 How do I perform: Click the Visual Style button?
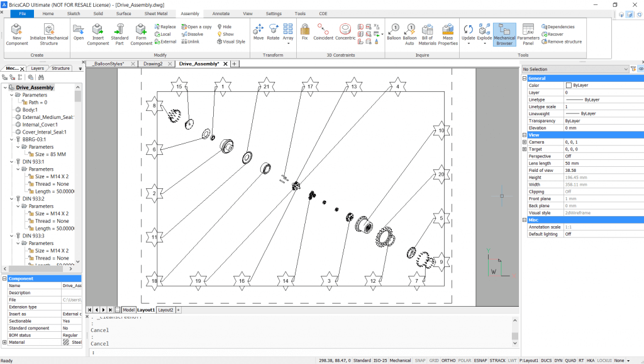(231, 42)
